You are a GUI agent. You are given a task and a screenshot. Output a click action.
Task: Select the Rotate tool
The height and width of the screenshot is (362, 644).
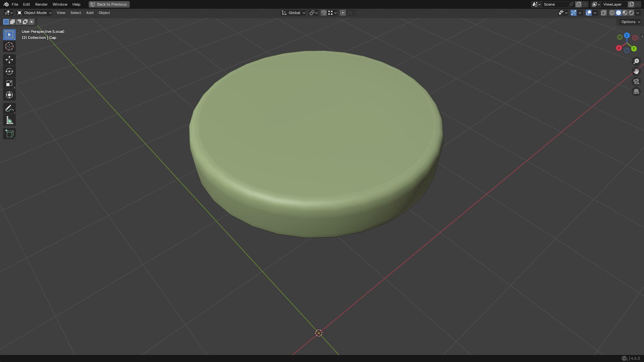click(x=9, y=71)
